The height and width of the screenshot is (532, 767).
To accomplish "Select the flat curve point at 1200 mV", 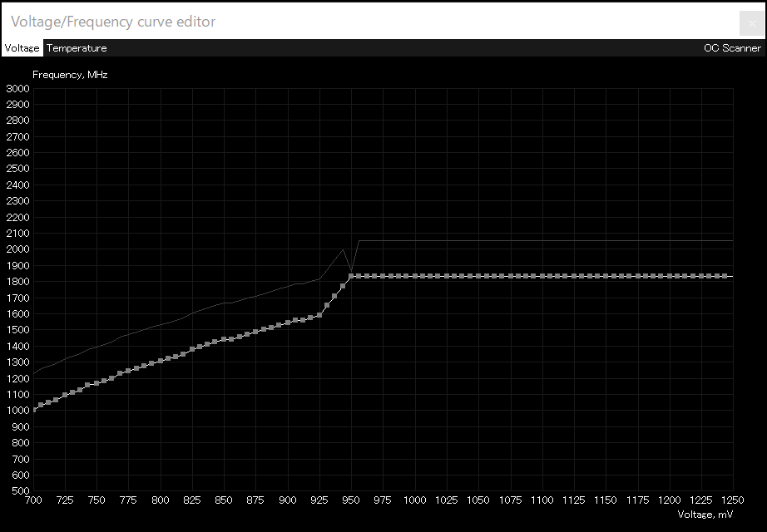I will pyautogui.click(x=669, y=276).
